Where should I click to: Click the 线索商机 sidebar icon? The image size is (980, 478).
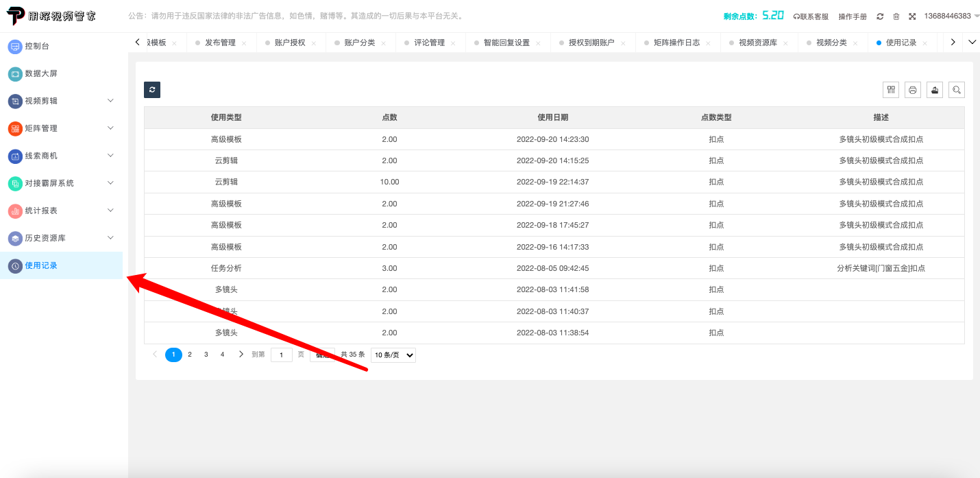(15, 156)
